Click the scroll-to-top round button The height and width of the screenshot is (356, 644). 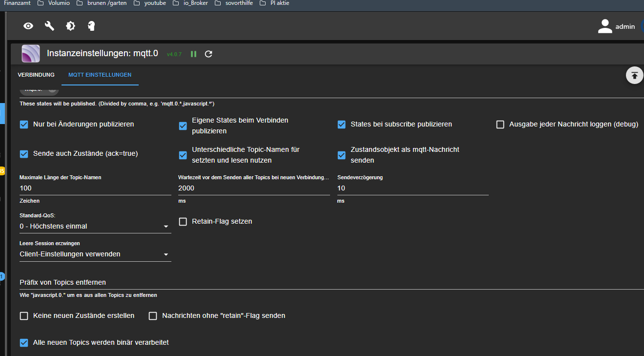[x=634, y=75]
